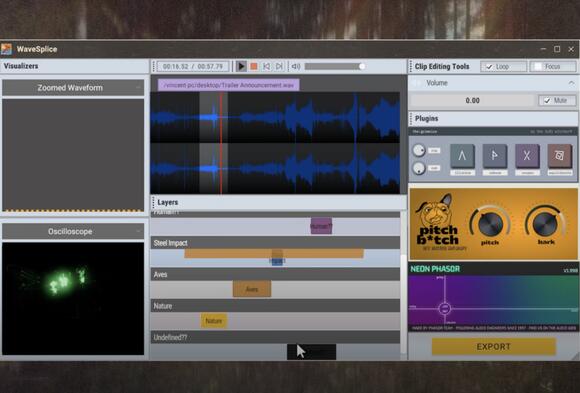Skip to the start of the track
The width and height of the screenshot is (580, 393).
[266, 66]
